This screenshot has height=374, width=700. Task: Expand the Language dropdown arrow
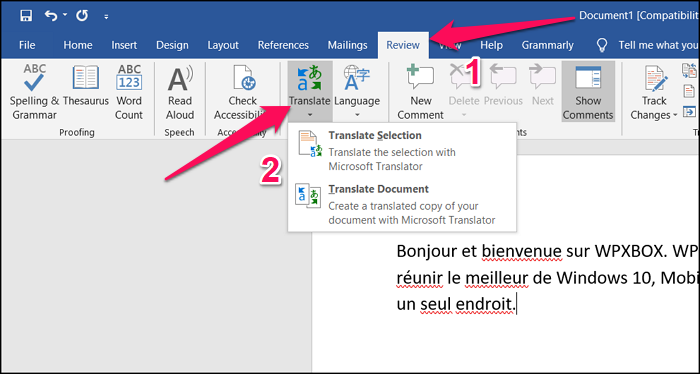(x=357, y=115)
